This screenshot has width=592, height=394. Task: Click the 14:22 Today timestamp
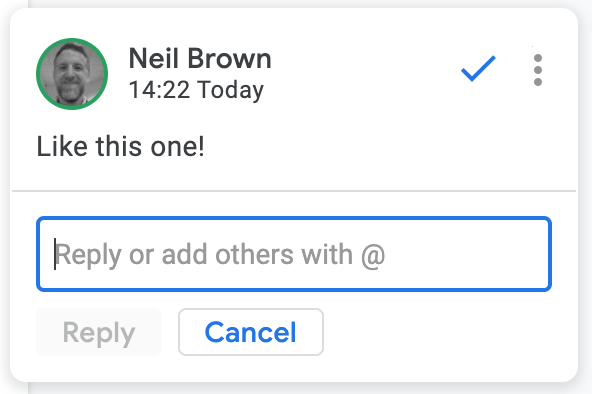[x=196, y=90]
